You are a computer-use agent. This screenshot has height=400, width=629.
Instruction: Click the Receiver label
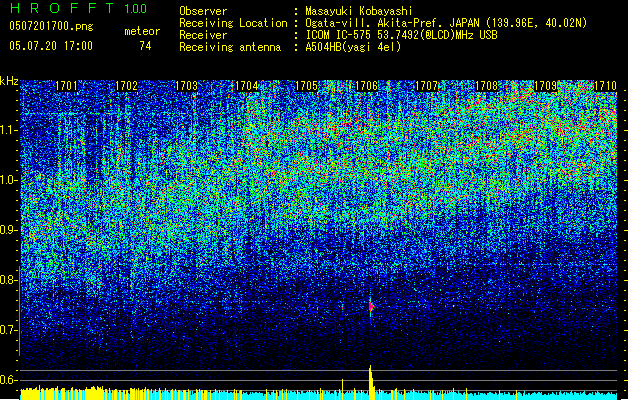[x=203, y=35]
